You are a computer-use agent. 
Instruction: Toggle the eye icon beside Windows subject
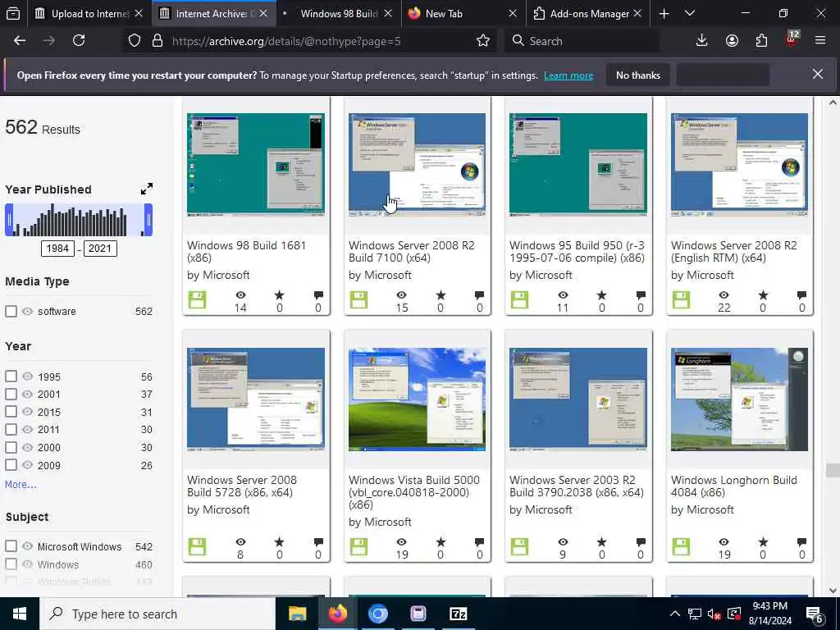point(27,564)
